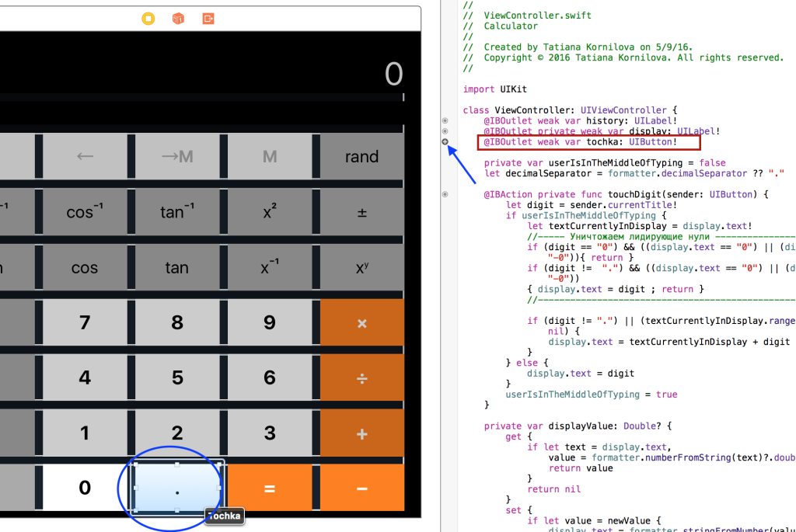Click the inverse cosine button
Viewport: 796px width, 532px height.
point(85,212)
